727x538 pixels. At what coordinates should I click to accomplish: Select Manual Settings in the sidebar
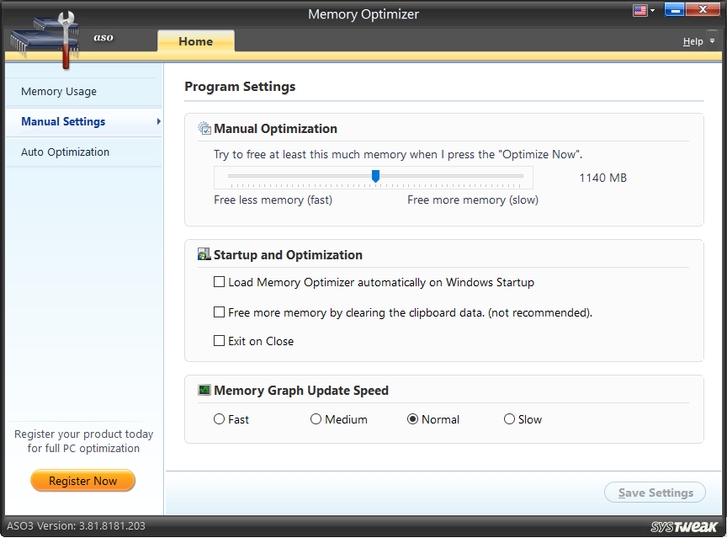coord(84,122)
